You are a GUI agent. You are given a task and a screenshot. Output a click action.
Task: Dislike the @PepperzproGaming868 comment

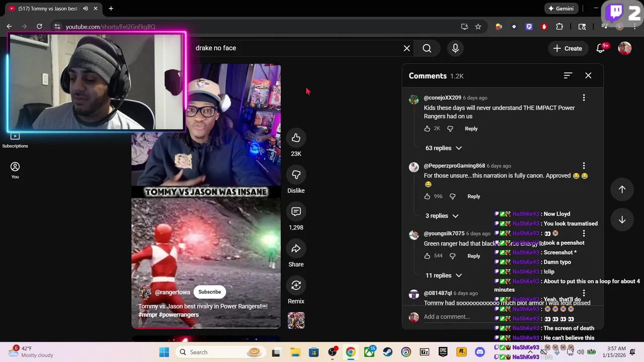(x=452, y=197)
